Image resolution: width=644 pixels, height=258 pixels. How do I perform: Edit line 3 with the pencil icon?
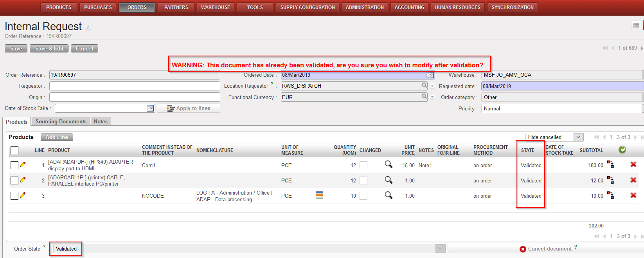(23, 195)
